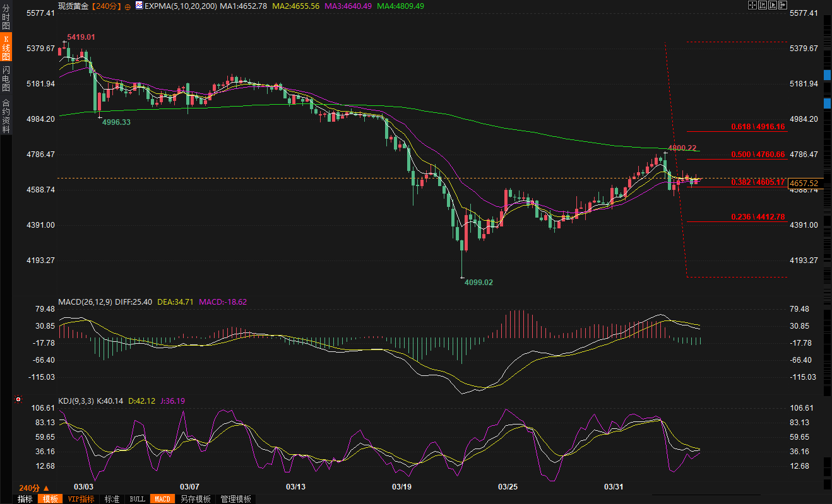832x504 pixels.
Task: Click the chart playback icon
Action: click(x=773, y=6)
